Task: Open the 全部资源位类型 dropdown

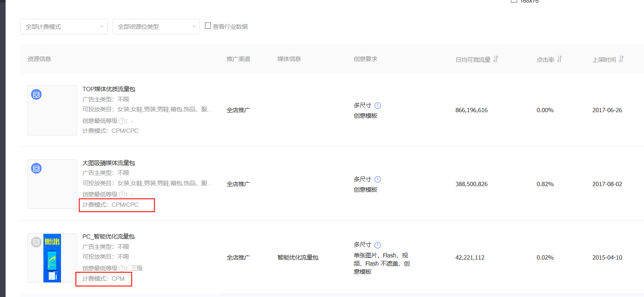Action: click(x=156, y=27)
